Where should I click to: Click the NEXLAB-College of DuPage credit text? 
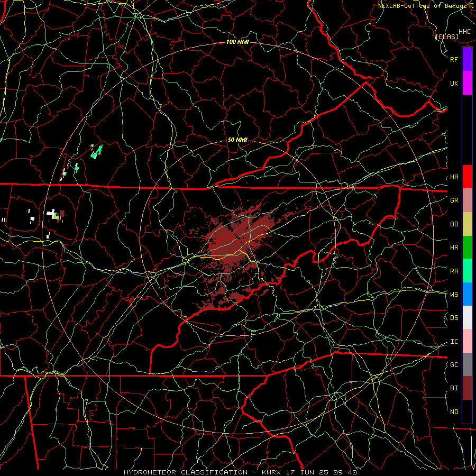point(426,5)
